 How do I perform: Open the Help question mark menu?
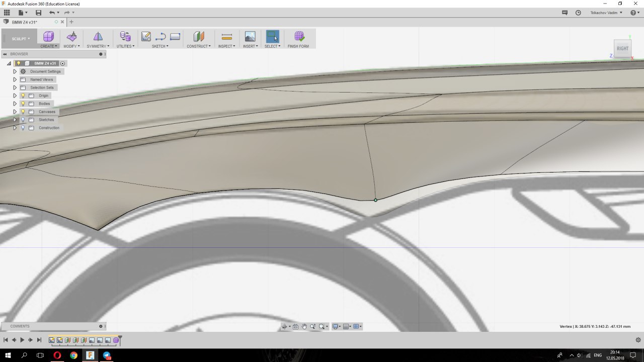[634, 13]
